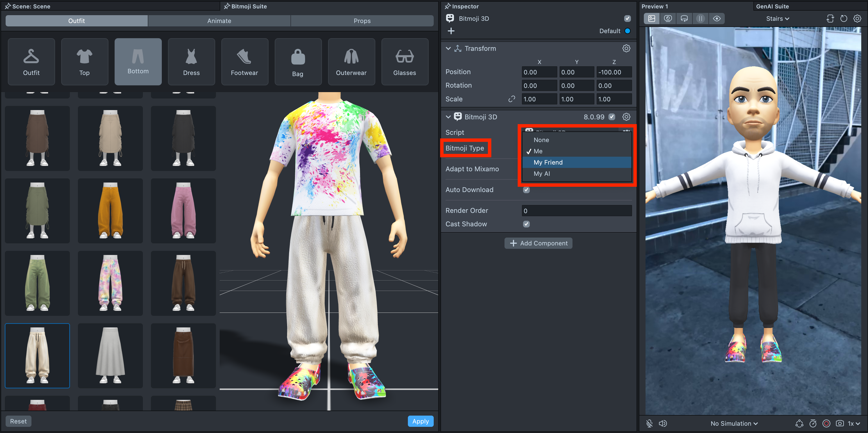Viewport: 868px width, 433px height.
Task: Toggle the Auto Download checkbox
Action: (526, 190)
